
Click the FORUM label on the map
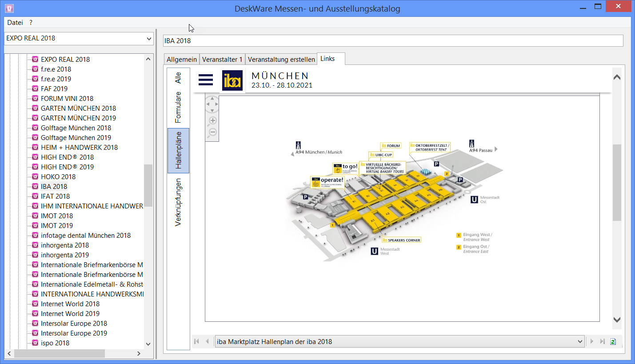pyautogui.click(x=391, y=145)
